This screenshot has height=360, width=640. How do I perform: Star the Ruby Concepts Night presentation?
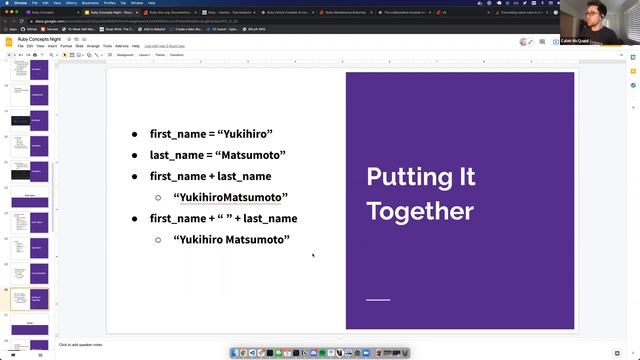pyautogui.click(x=69, y=39)
